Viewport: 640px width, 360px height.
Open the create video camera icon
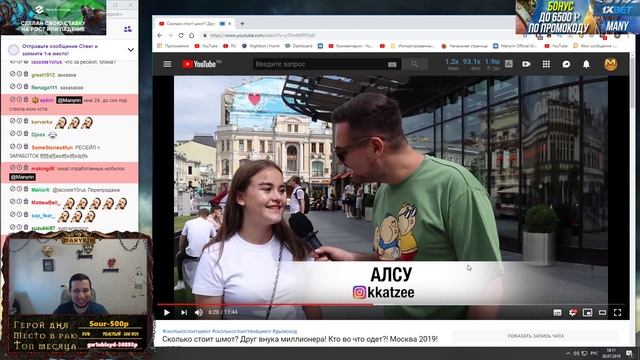point(526,64)
